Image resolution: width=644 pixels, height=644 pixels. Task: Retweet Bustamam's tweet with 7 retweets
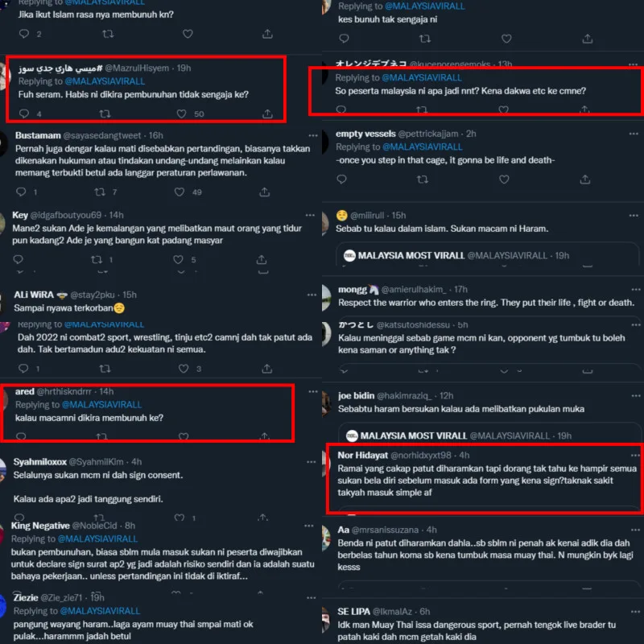pyautogui.click(x=100, y=192)
